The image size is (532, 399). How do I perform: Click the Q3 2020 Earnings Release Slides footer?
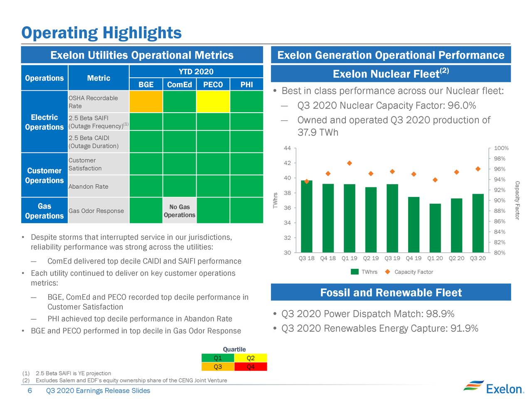[x=98, y=391]
